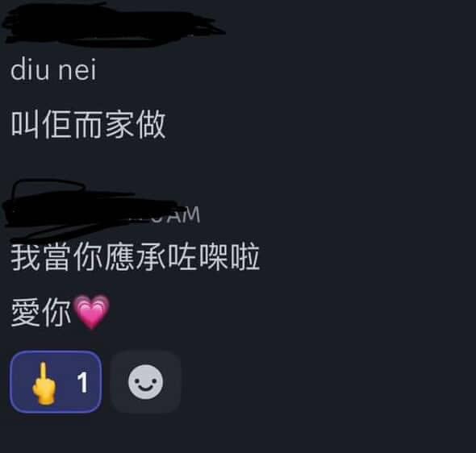Open the add reaction smiley picker

click(146, 382)
